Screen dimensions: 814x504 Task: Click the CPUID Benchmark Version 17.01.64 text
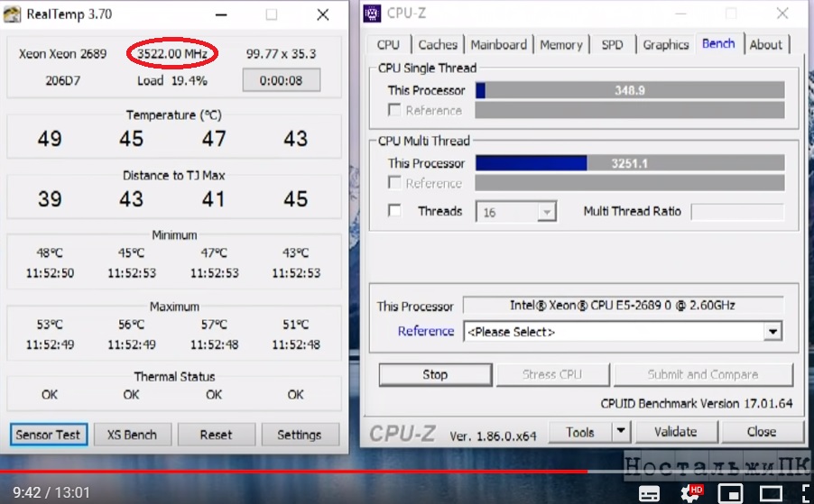[x=696, y=403]
